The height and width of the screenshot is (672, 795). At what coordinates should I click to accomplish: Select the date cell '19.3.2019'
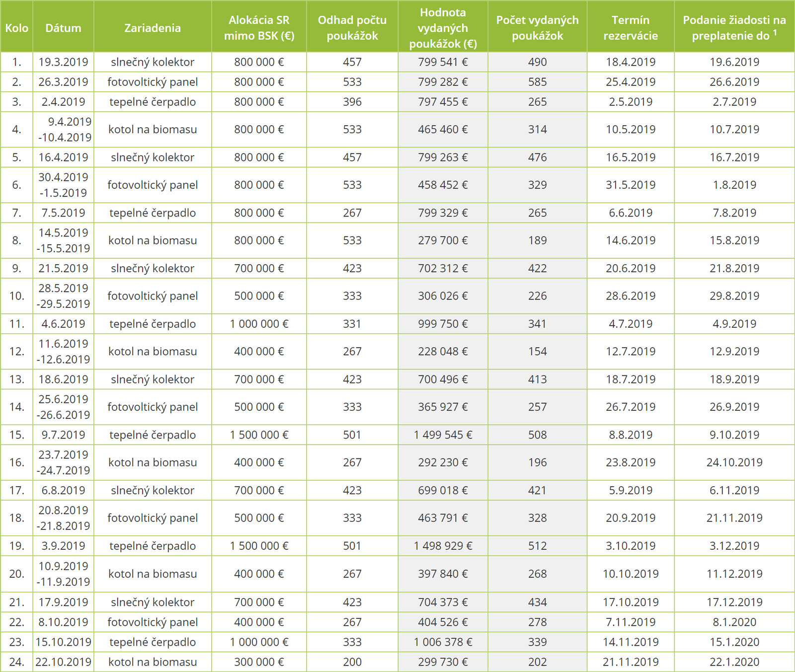click(x=63, y=62)
